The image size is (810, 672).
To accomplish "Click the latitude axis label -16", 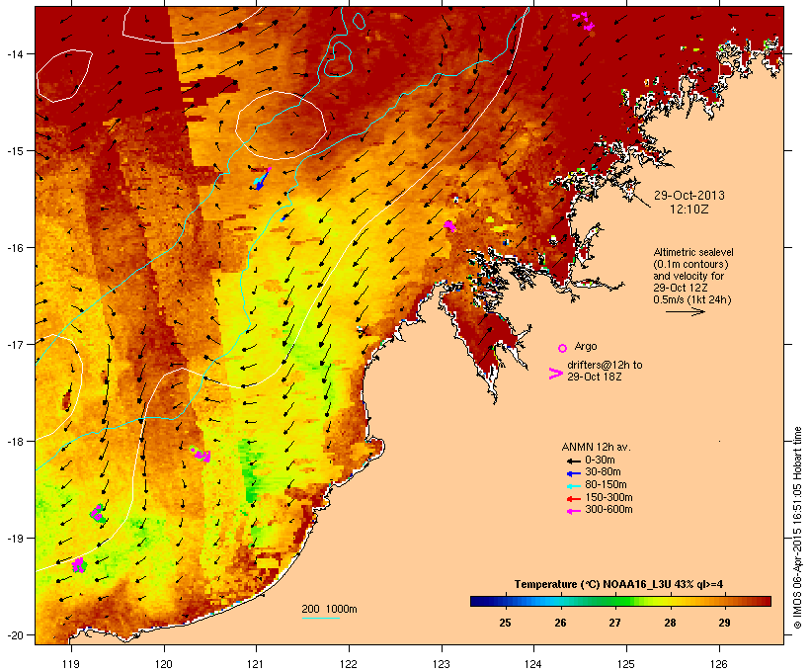I will pos(14,248).
